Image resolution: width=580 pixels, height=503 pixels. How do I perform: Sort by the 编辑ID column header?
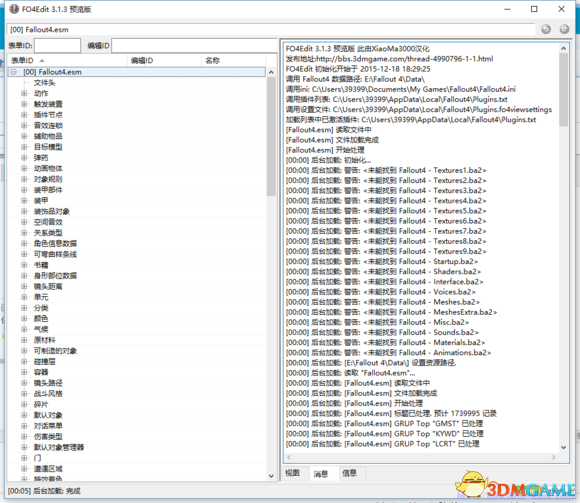[165, 60]
